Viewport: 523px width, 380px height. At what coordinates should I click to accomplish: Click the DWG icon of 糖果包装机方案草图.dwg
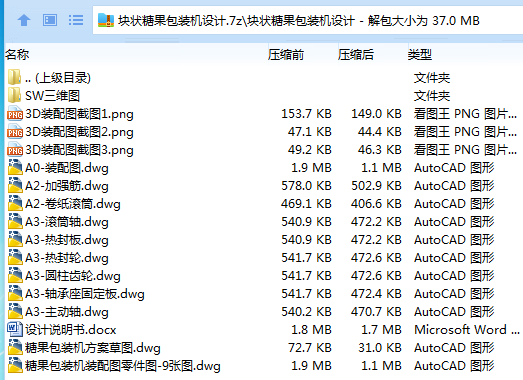point(15,347)
